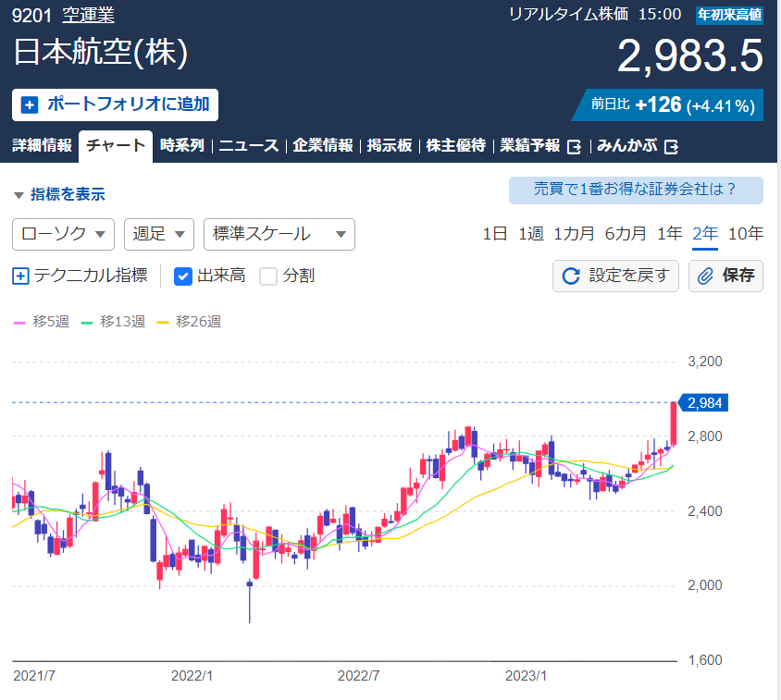781x700 pixels.
Task: Select the 2年 chart range
Action: pyautogui.click(x=705, y=234)
